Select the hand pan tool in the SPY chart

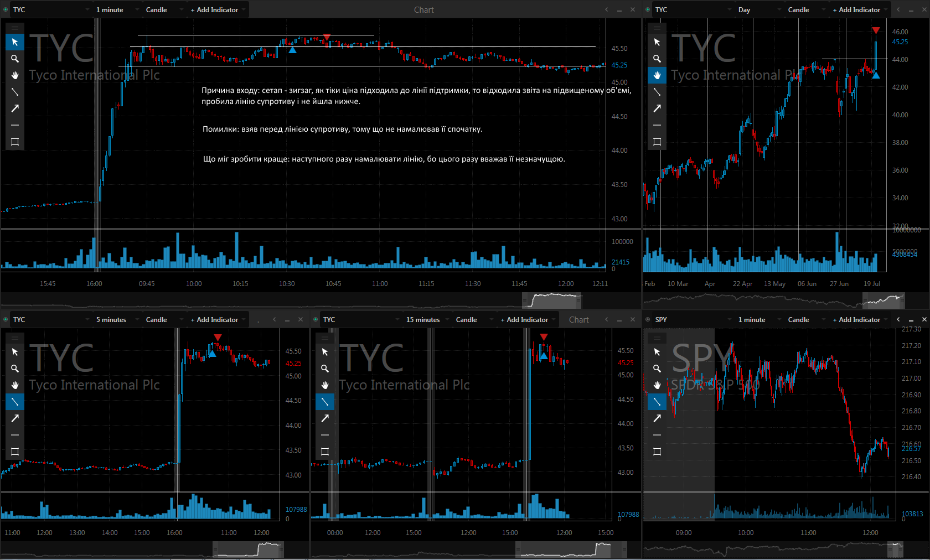(x=657, y=385)
